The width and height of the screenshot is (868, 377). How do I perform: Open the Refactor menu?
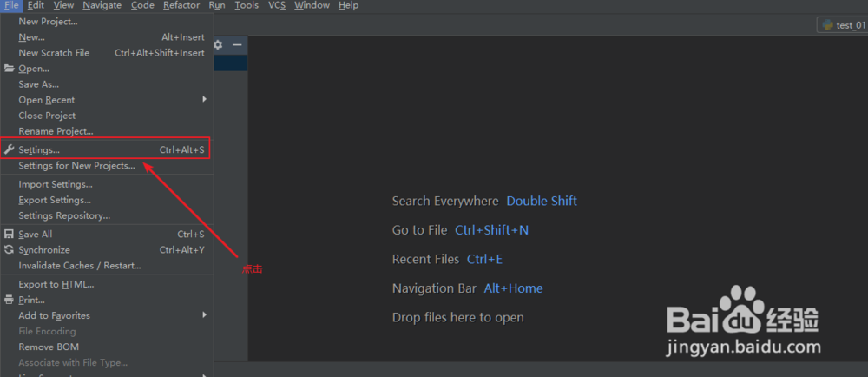point(181,5)
